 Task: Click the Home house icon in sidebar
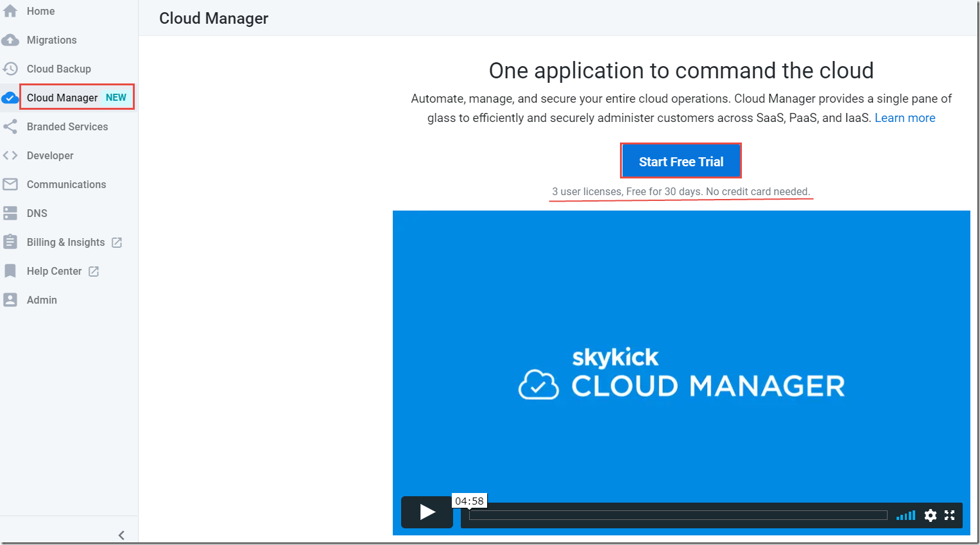[10, 11]
